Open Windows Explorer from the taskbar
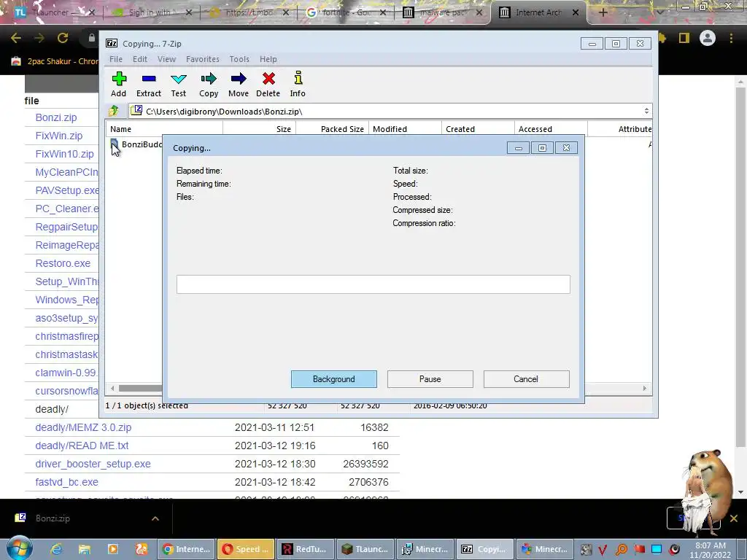This screenshot has width=747, height=560. (x=85, y=549)
